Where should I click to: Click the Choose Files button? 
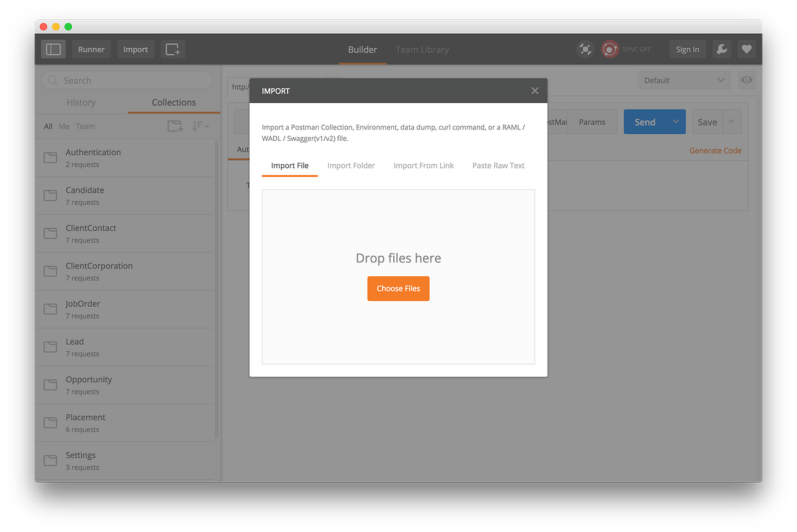tap(398, 288)
